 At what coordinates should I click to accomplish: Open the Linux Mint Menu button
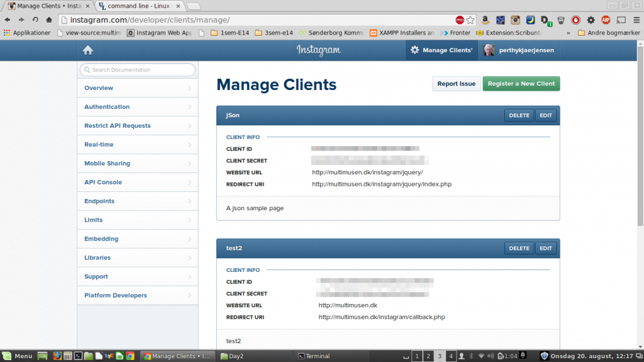click(17, 356)
